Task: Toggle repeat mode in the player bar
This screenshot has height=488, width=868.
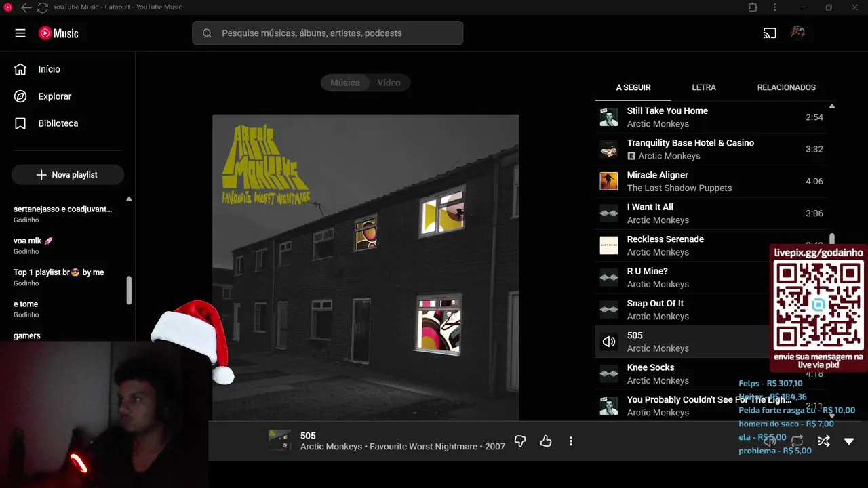Action: tap(797, 441)
